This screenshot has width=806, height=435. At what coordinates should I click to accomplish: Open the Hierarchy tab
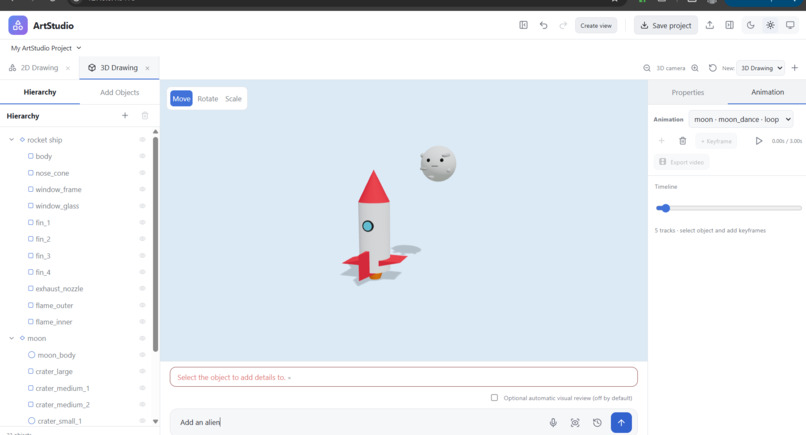coord(40,92)
